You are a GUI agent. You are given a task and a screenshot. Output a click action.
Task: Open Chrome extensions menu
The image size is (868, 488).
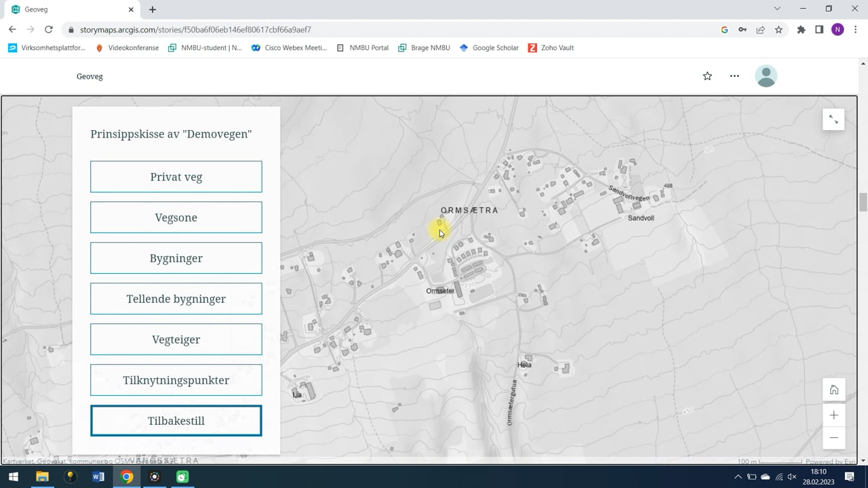coord(801,30)
